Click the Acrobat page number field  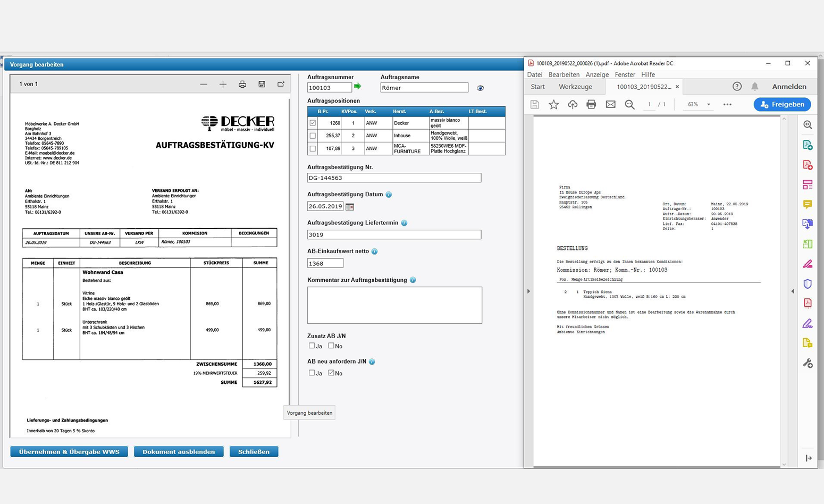point(649,105)
